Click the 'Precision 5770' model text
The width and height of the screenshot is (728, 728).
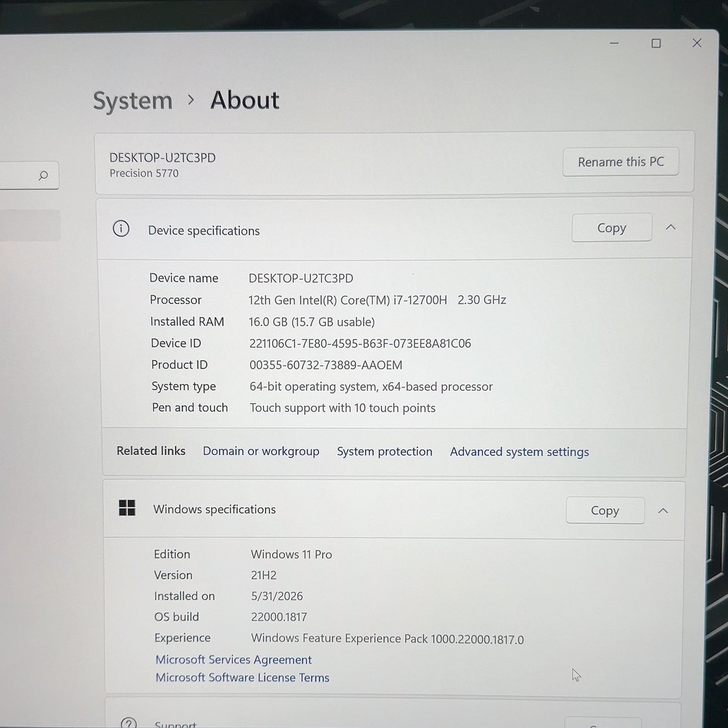click(x=144, y=173)
